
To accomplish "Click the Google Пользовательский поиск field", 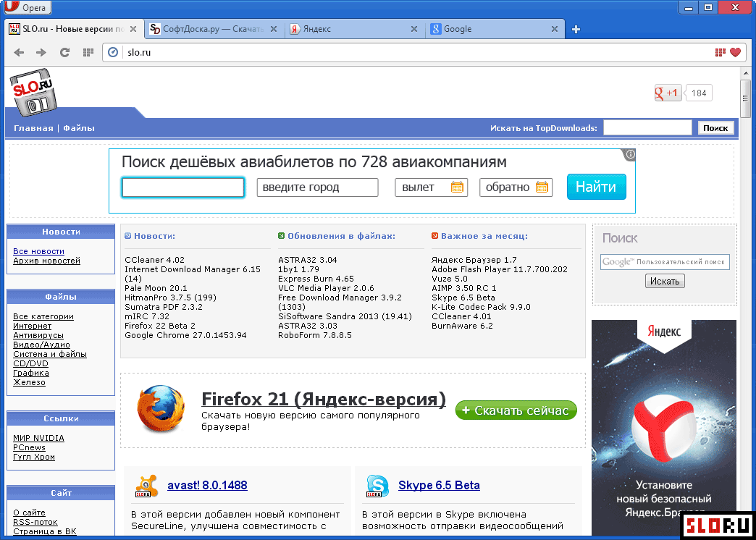I will pos(665,262).
